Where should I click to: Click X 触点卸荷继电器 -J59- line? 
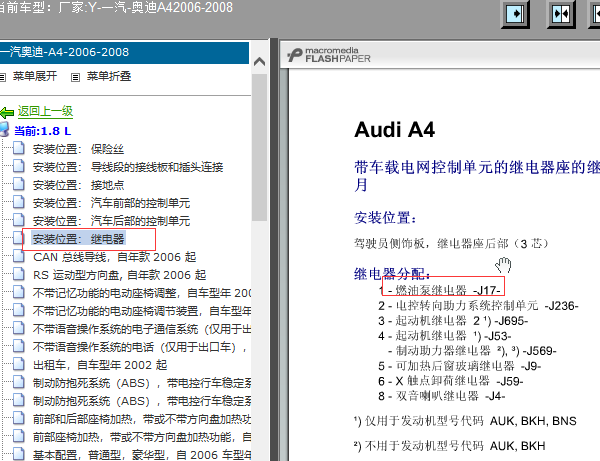[x=451, y=381]
